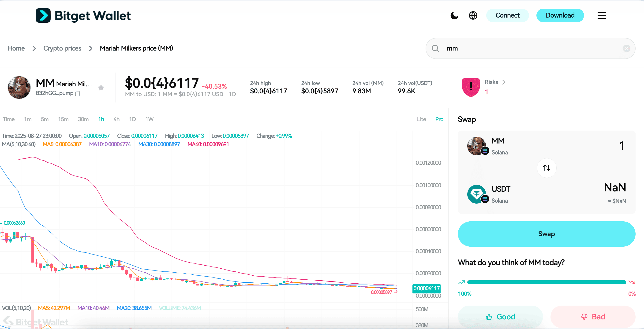Click the MA5: 0.00006387 indicator label
This screenshot has height=329, width=644.
tap(62, 144)
